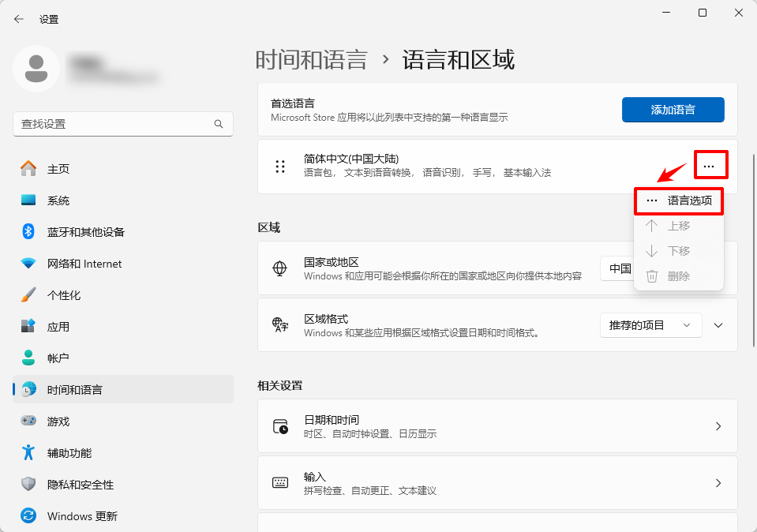This screenshot has height=532, width=757.
Task: Choose 上移 in the context menu
Action: (678, 226)
